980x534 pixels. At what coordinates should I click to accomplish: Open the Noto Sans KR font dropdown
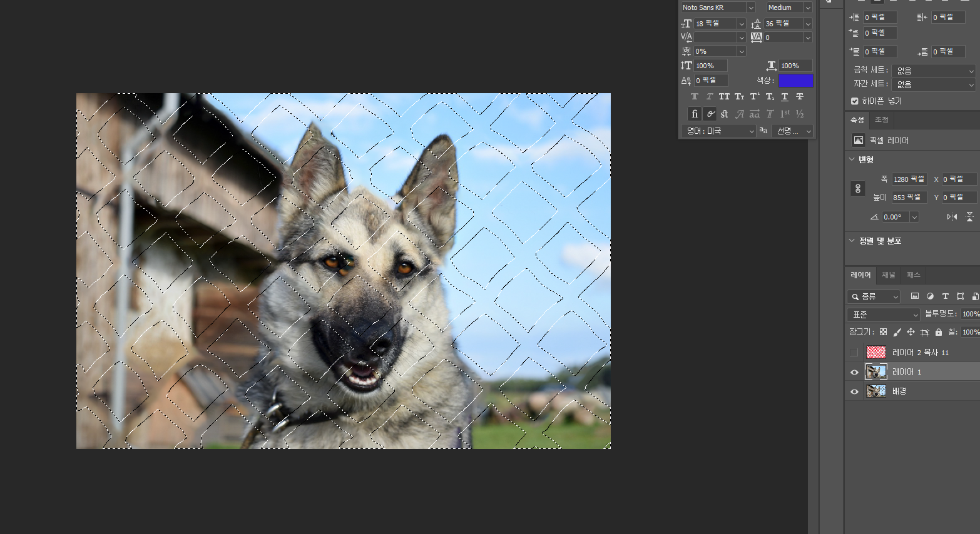(751, 8)
